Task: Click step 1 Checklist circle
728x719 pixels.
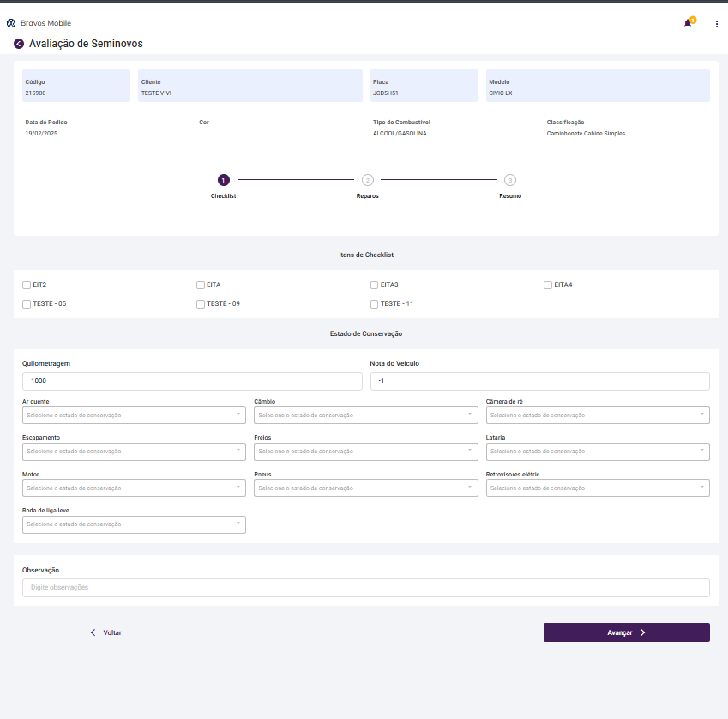Action: coord(223,180)
